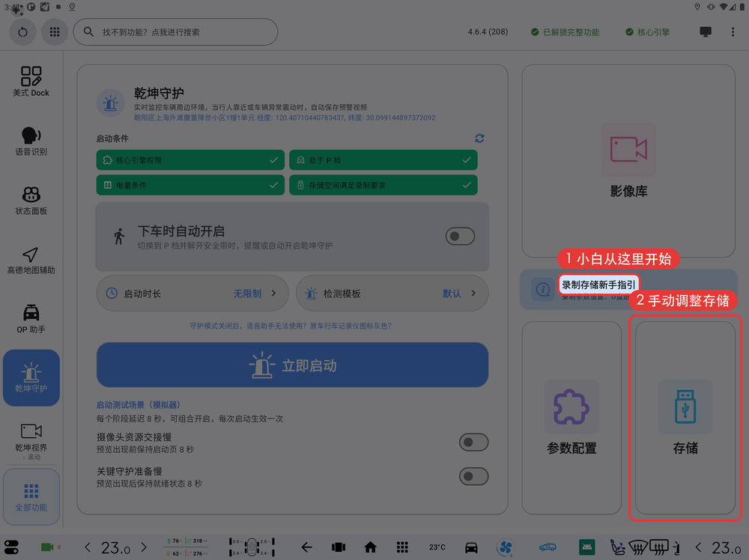Open the apps grid icon beside the search bar
Screen dimensions: 749x560
pyautogui.click(x=55, y=32)
